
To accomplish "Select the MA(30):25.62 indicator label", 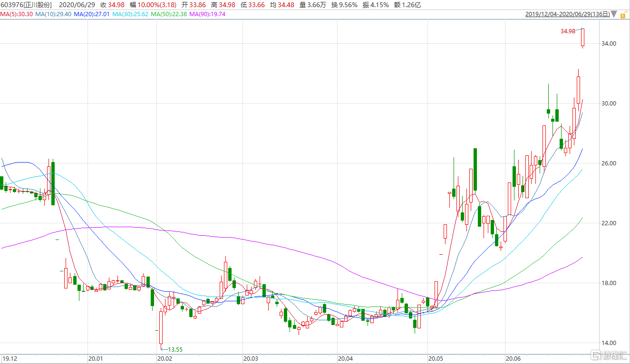I will 130,14.
